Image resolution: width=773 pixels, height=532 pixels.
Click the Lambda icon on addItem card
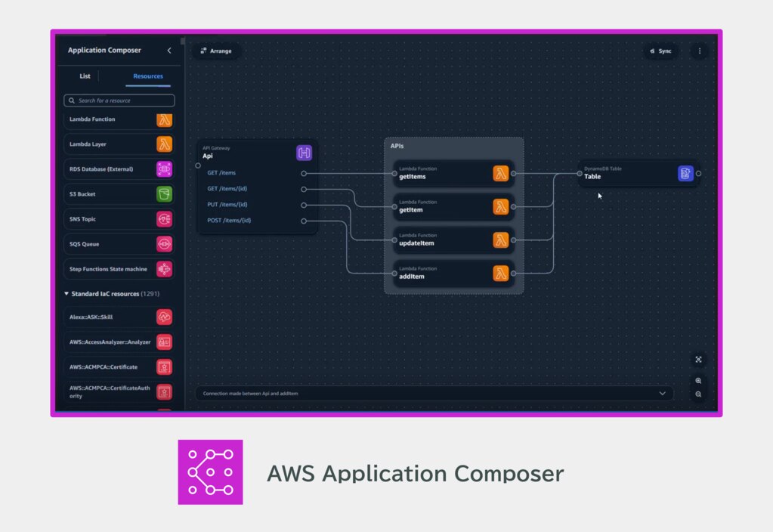coord(500,273)
